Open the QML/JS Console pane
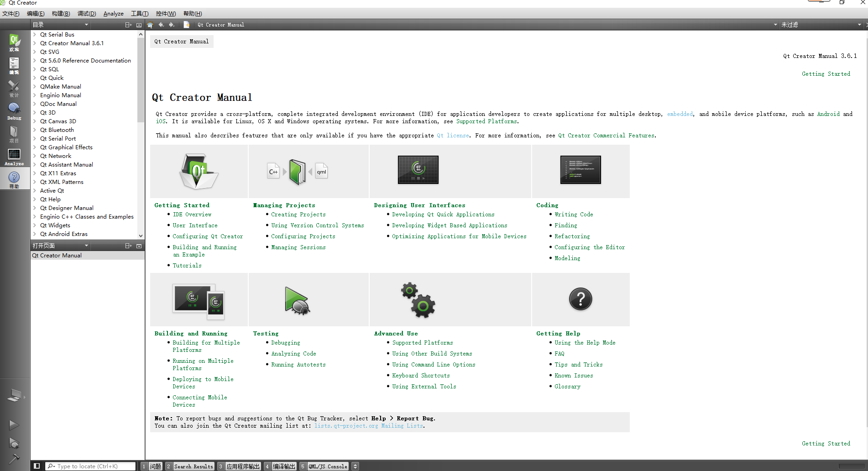The image size is (868, 471). click(x=324, y=466)
